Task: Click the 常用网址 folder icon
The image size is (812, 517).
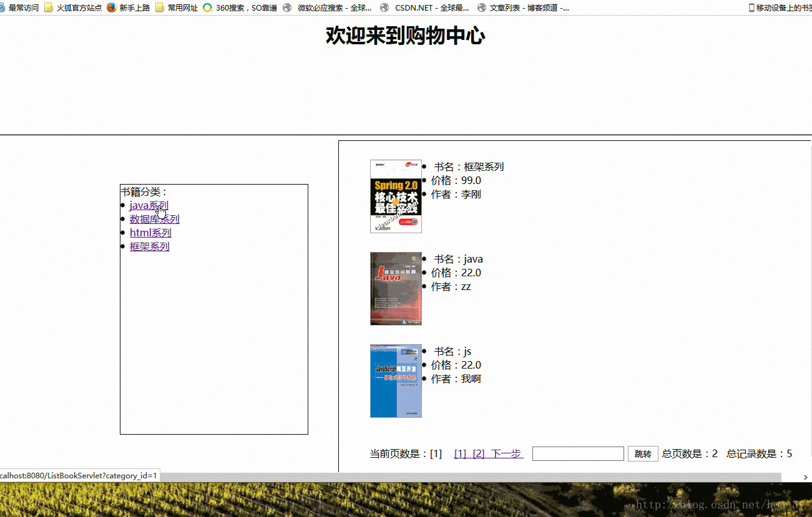Action: 160,7
